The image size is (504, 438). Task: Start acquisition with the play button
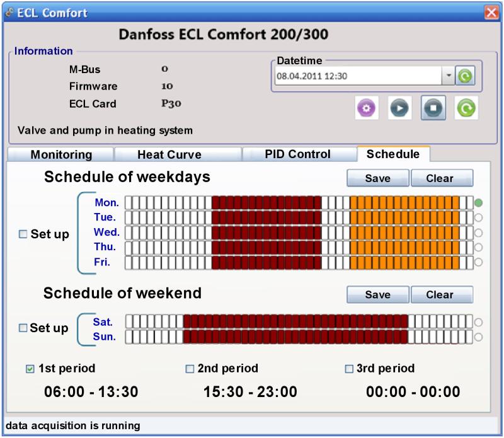[399, 108]
